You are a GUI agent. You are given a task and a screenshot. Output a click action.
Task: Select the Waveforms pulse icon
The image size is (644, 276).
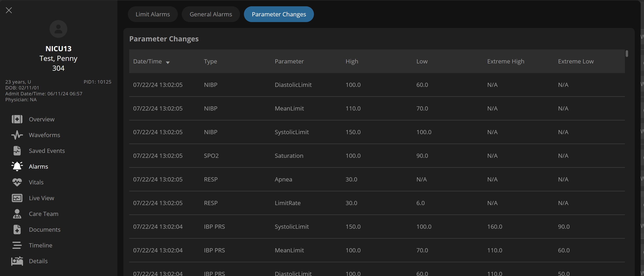[17, 135]
